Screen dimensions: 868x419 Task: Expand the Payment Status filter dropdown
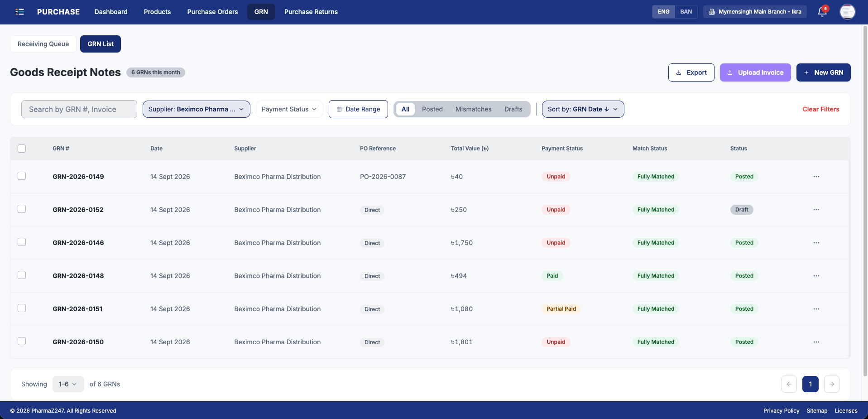(x=289, y=109)
